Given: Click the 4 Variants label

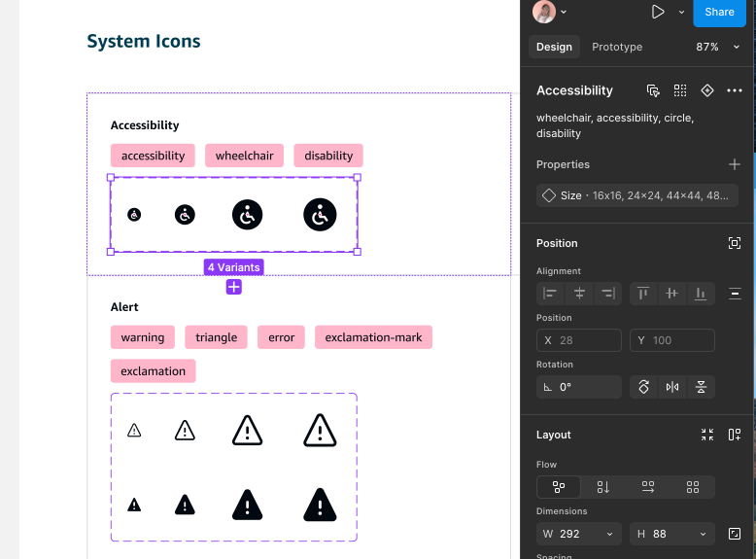Looking at the screenshot, I should pos(234,267).
